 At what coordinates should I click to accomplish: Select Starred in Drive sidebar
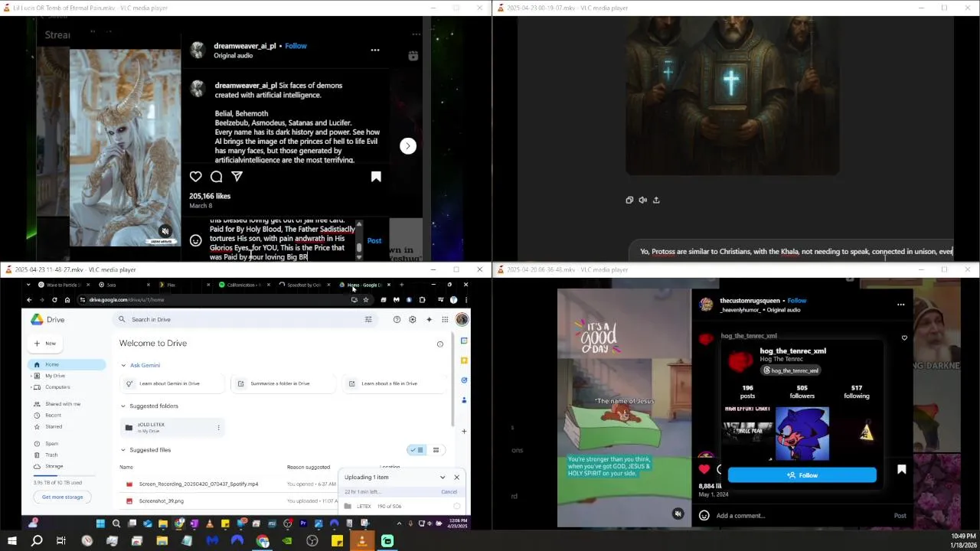pyautogui.click(x=54, y=427)
